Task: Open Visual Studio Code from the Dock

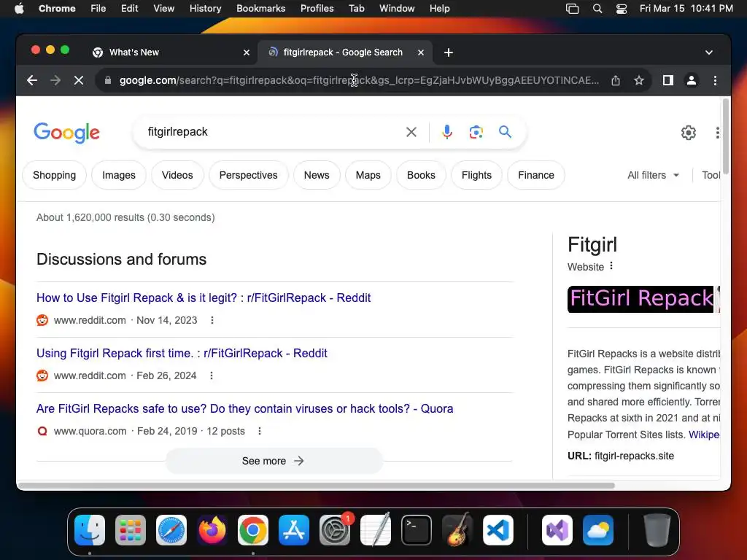Action: click(498, 530)
